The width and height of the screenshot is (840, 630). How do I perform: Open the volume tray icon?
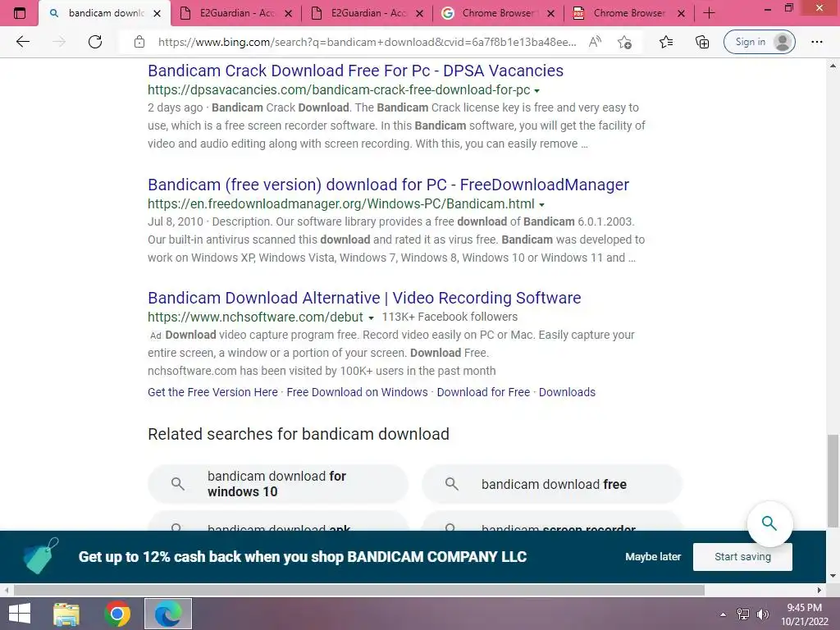pos(762,614)
